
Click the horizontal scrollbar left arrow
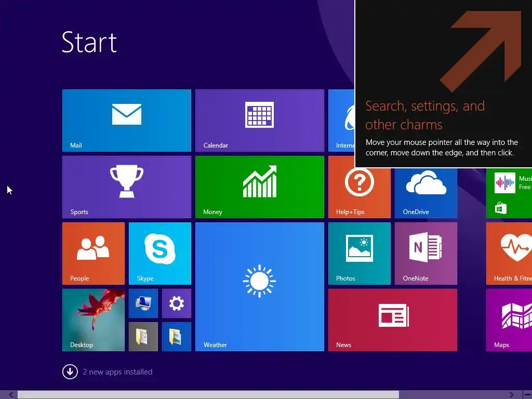coord(11,395)
